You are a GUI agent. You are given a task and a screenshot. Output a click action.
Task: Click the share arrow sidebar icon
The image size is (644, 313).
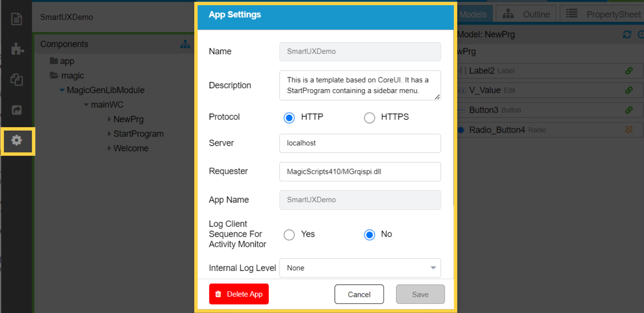click(16, 110)
